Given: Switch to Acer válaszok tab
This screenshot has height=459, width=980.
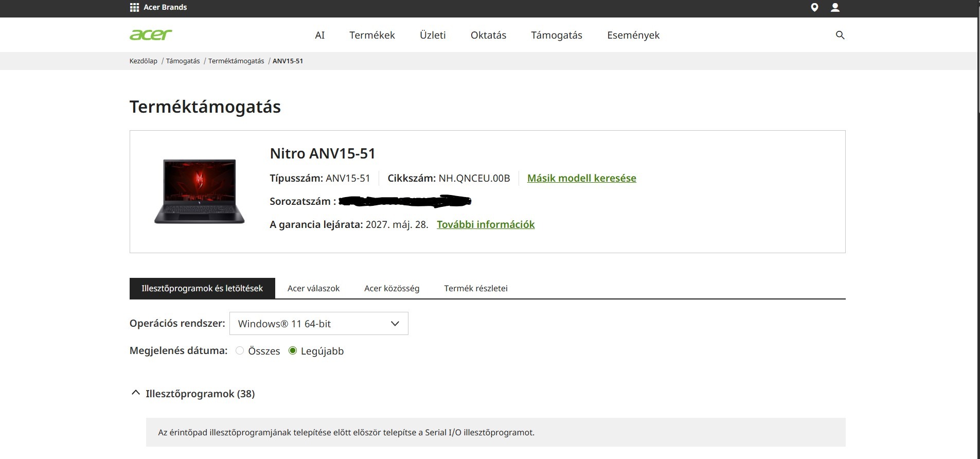Looking at the screenshot, I should (313, 288).
